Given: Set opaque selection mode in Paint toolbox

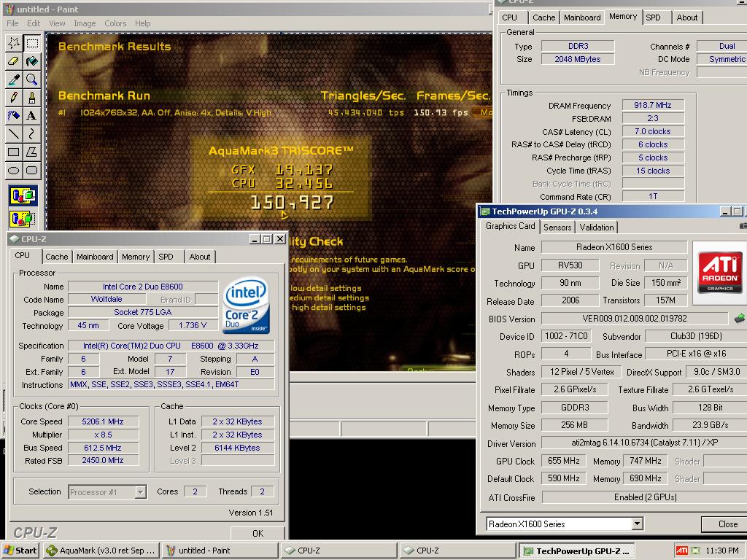Looking at the screenshot, I should point(23,195).
